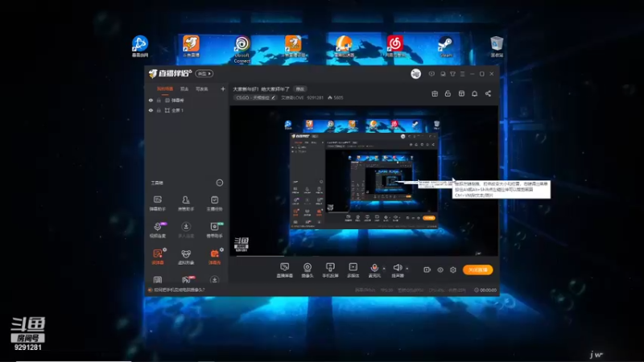Activate the orange danmu show tool
The height and width of the screenshot is (362, 644).
click(214, 257)
